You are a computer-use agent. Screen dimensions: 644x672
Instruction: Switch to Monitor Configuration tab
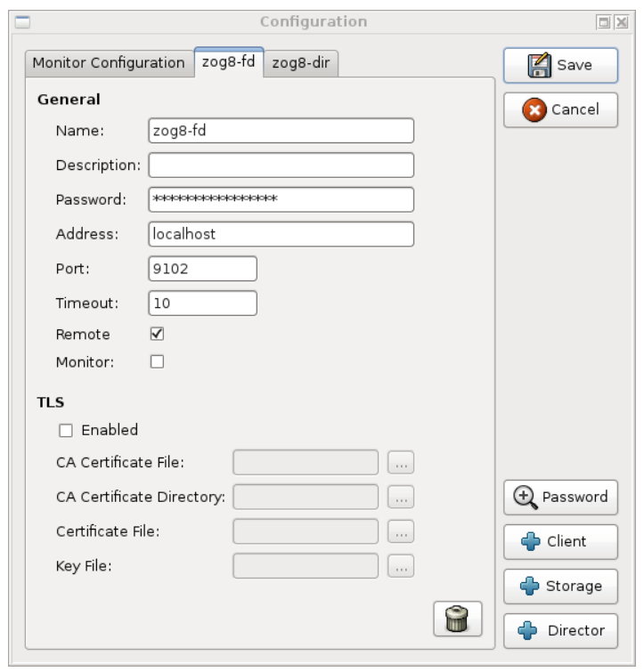[x=108, y=63]
